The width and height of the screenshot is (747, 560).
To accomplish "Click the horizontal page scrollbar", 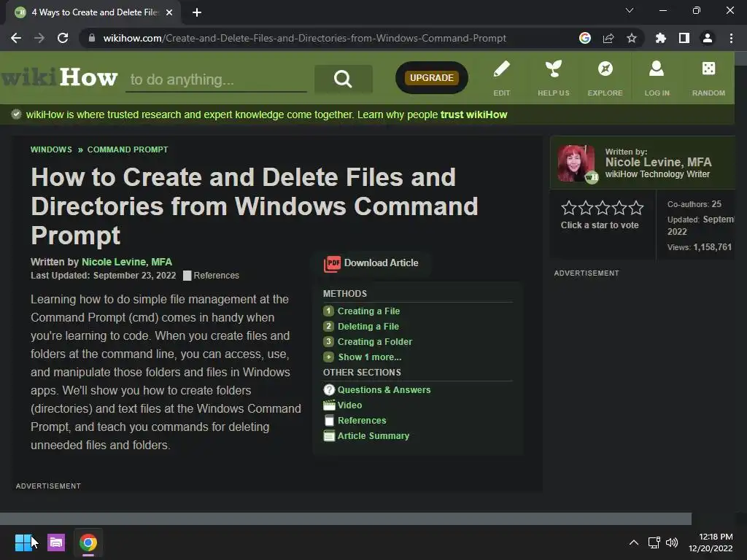I will (x=345, y=518).
